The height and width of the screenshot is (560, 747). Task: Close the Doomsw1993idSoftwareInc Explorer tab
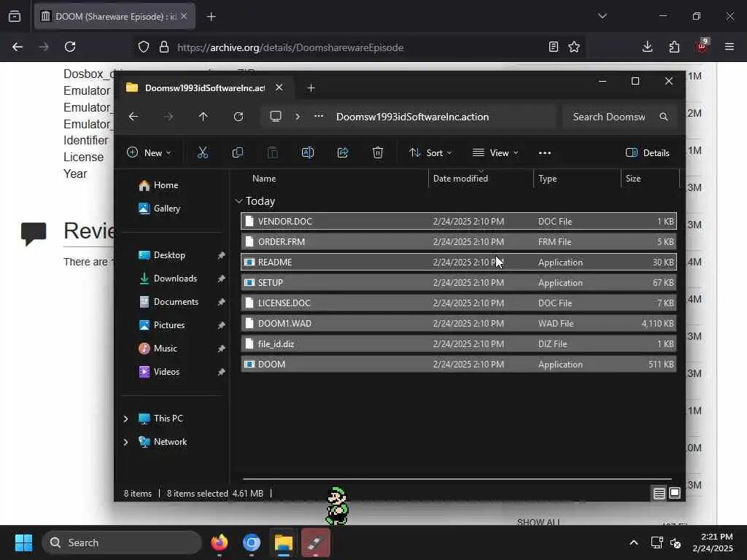point(279,87)
